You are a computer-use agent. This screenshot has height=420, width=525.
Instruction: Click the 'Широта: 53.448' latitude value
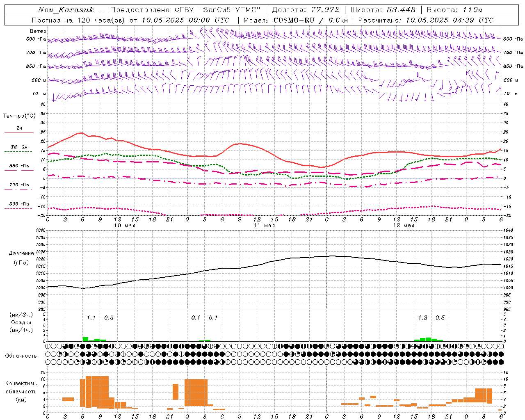pos(383,10)
